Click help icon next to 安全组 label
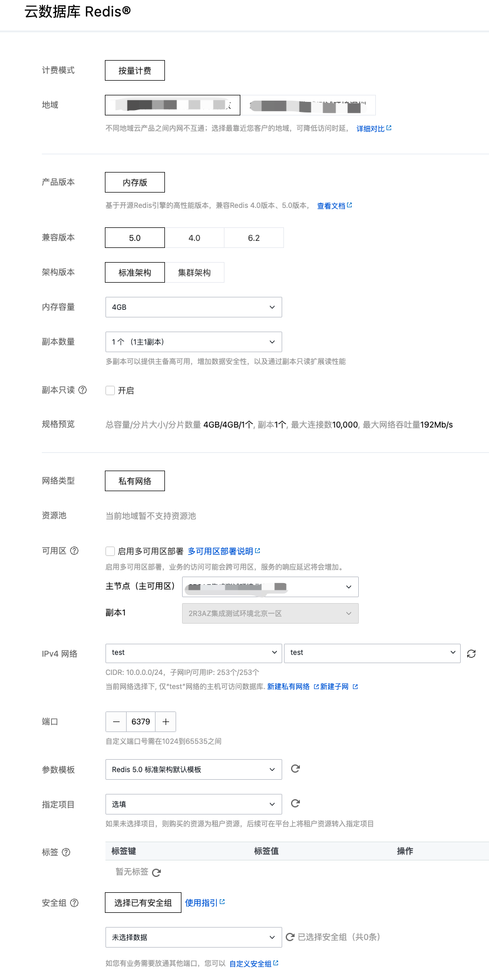489x980 pixels. point(74,903)
